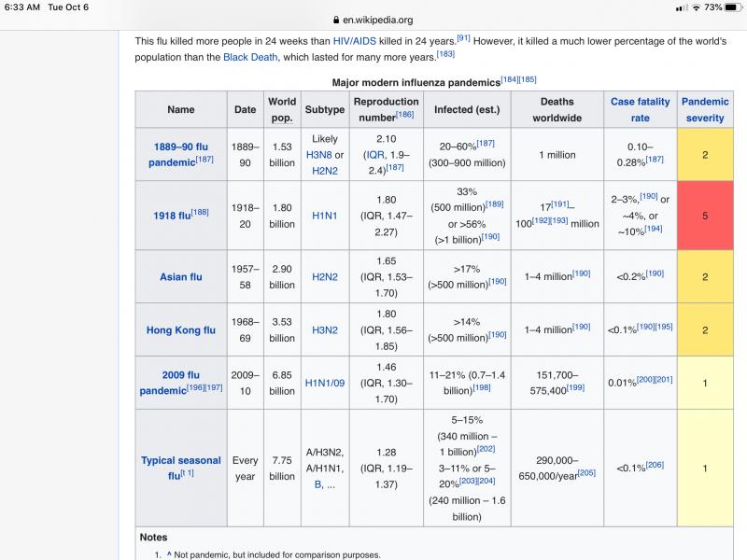747x560 pixels.
Task: Open the IQR link in reproduction number
Action: [375, 155]
